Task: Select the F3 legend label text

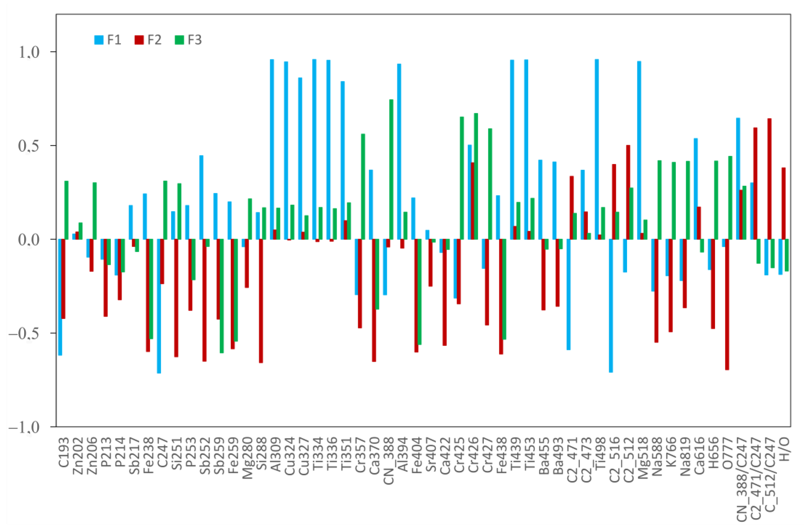Action: pyautogui.click(x=195, y=40)
